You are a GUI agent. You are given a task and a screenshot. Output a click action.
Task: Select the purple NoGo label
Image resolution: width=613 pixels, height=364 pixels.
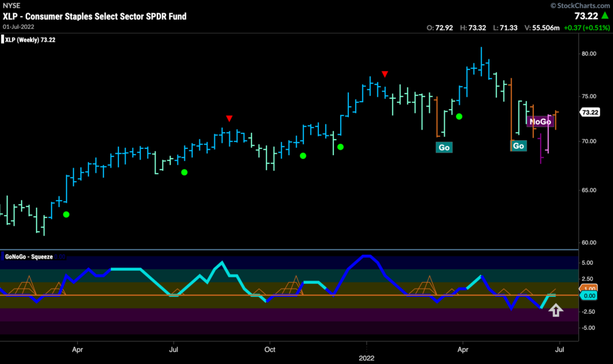pos(540,122)
